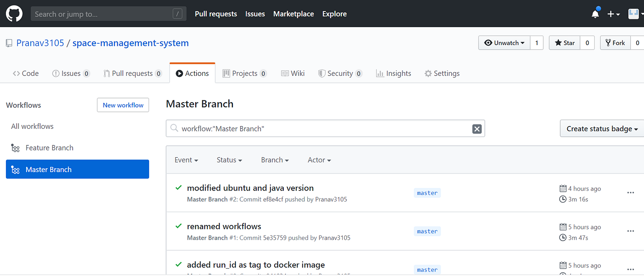The image size is (644, 276).
Task: Open the Status filter dropdown
Action: (x=229, y=160)
